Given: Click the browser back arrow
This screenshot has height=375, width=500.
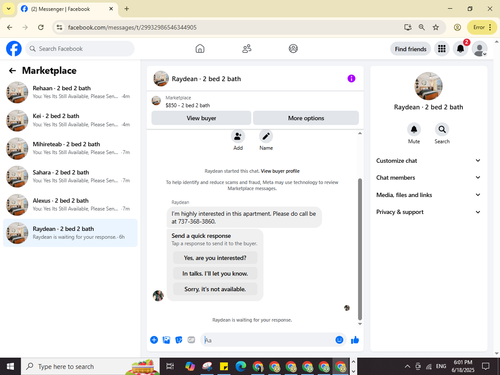Looking at the screenshot, I should coord(10,27).
